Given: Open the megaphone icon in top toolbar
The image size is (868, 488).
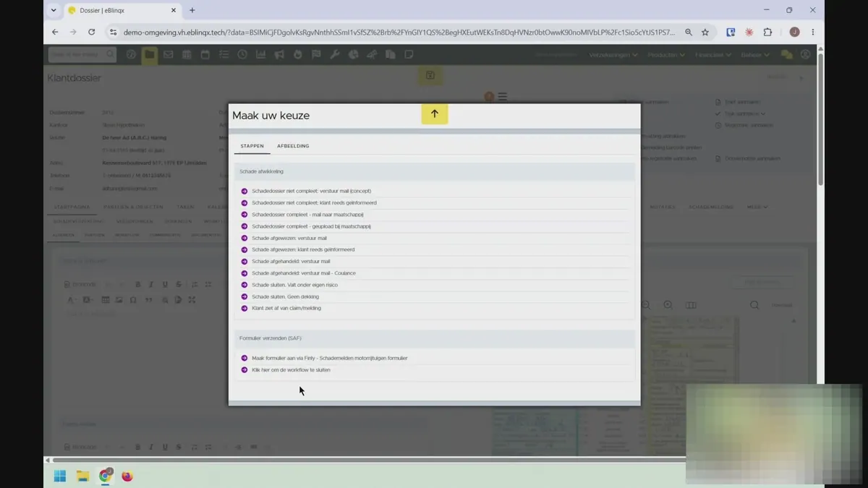Looking at the screenshot, I should pos(279,55).
